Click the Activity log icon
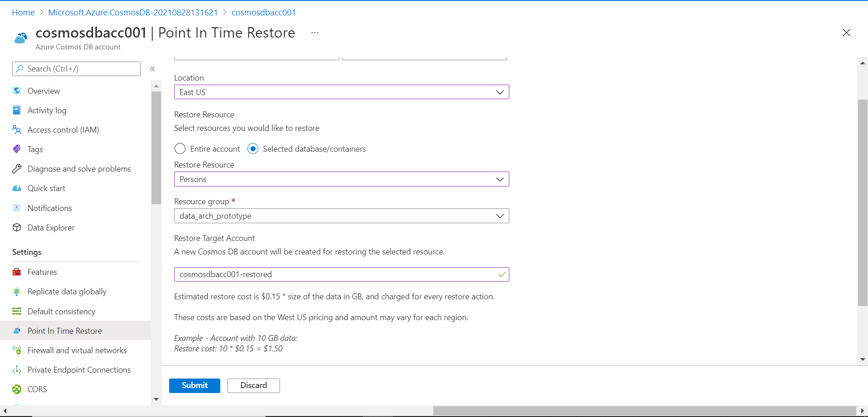Screen dimensions: 868x417 pyautogui.click(x=17, y=110)
